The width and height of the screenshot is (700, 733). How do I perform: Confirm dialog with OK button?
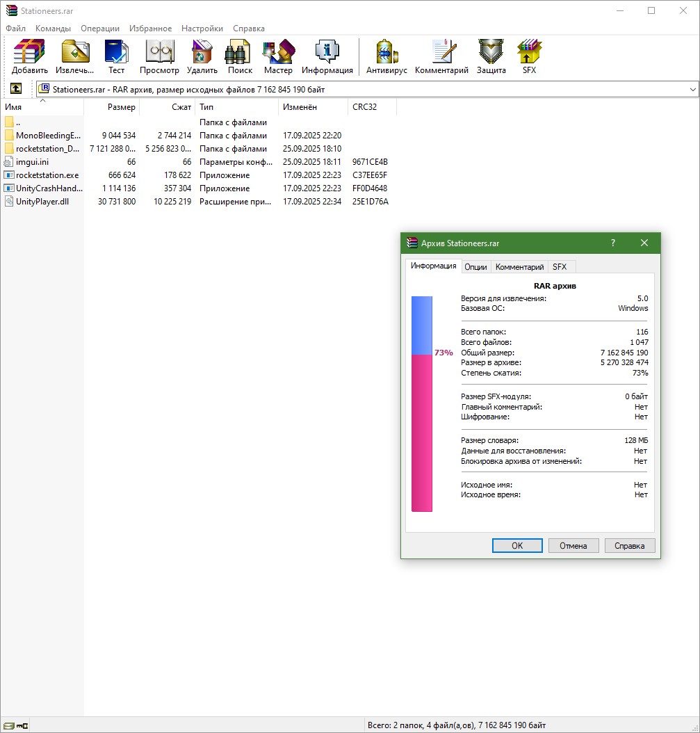(x=517, y=545)
